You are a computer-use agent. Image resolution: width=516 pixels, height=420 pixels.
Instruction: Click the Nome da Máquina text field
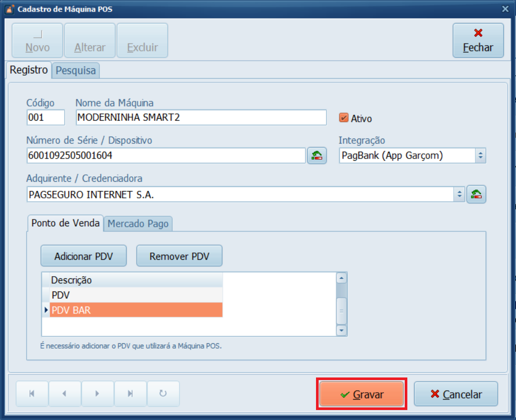click(201, 118)
